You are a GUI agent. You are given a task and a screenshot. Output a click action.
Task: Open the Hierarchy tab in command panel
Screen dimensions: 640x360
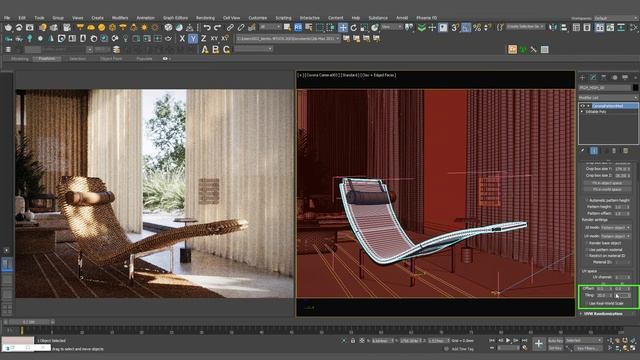click(x=604, y=77)
